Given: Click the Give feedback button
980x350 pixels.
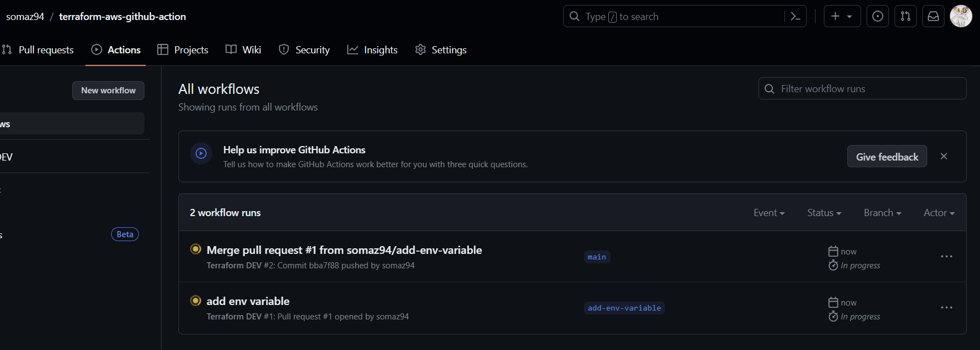Looking at the screenshot, I should click(x=887, y=157).
